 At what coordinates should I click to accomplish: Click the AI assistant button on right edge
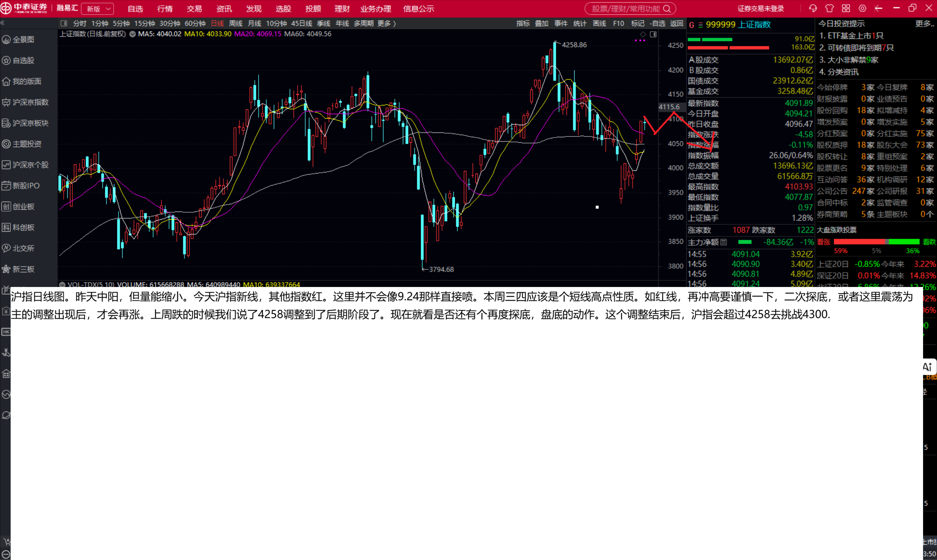click(928, 367)
